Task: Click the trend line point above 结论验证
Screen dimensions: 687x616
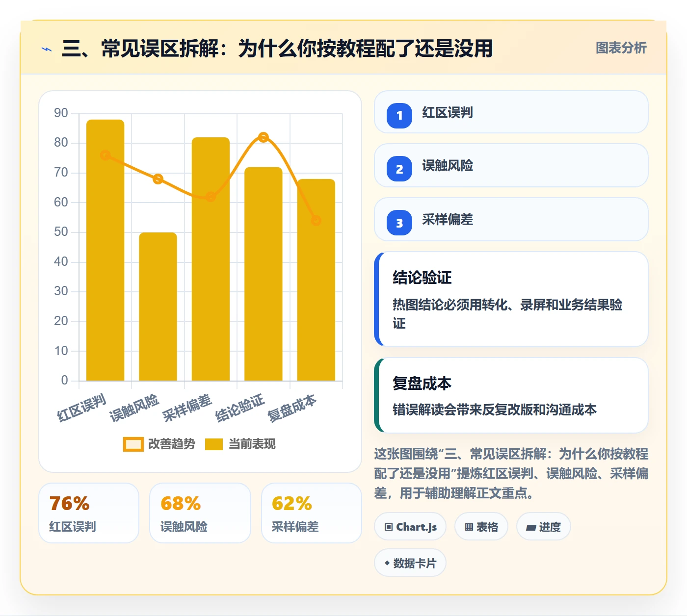Action: click(264, 137)
